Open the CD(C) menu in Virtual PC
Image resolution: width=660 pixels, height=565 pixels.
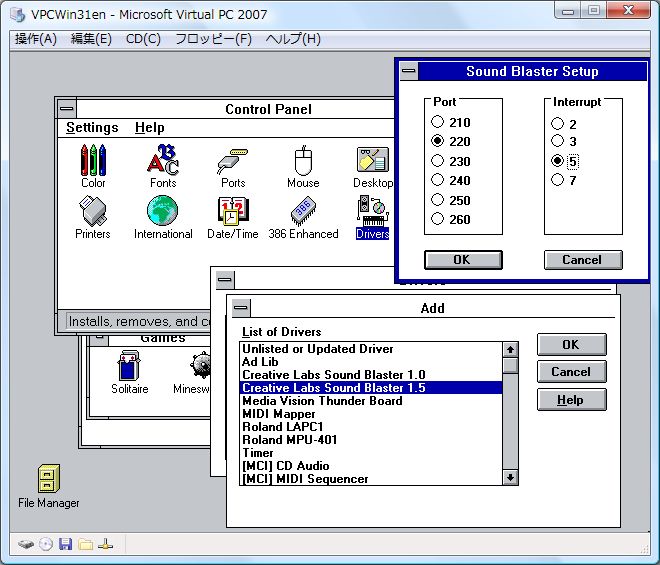coord(143,39)
